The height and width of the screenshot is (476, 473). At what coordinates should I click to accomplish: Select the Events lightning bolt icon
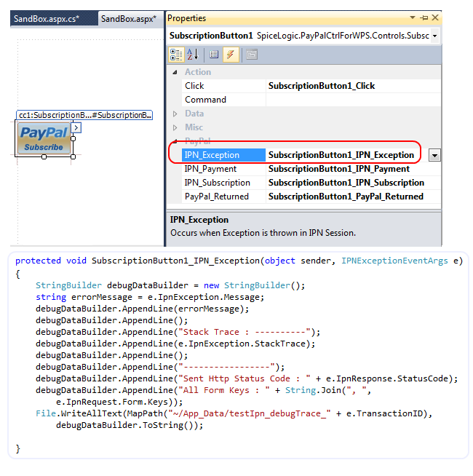pos(231,55)
